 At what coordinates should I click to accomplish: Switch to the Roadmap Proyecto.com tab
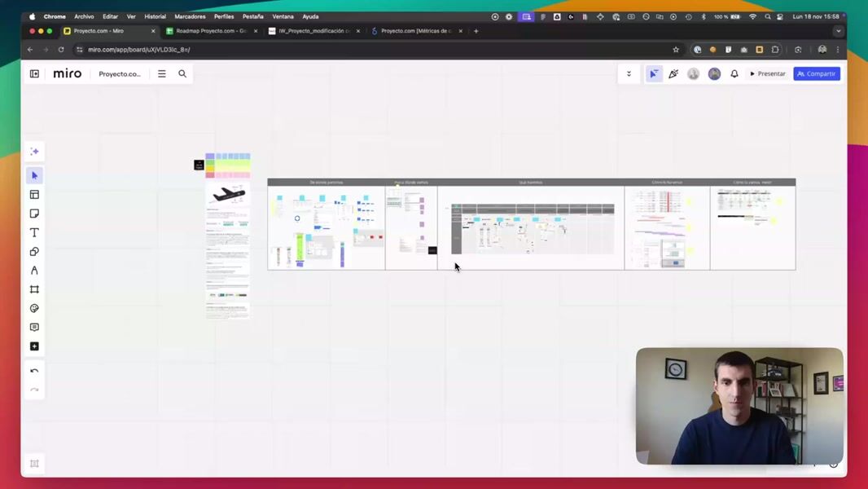pyautogui.click(x=211, y=31)
